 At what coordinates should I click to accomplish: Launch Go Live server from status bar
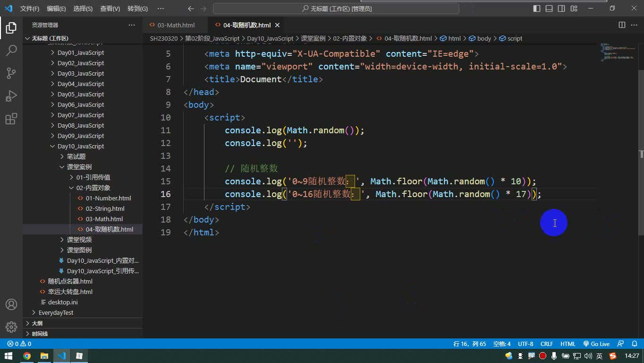(596, 344)
